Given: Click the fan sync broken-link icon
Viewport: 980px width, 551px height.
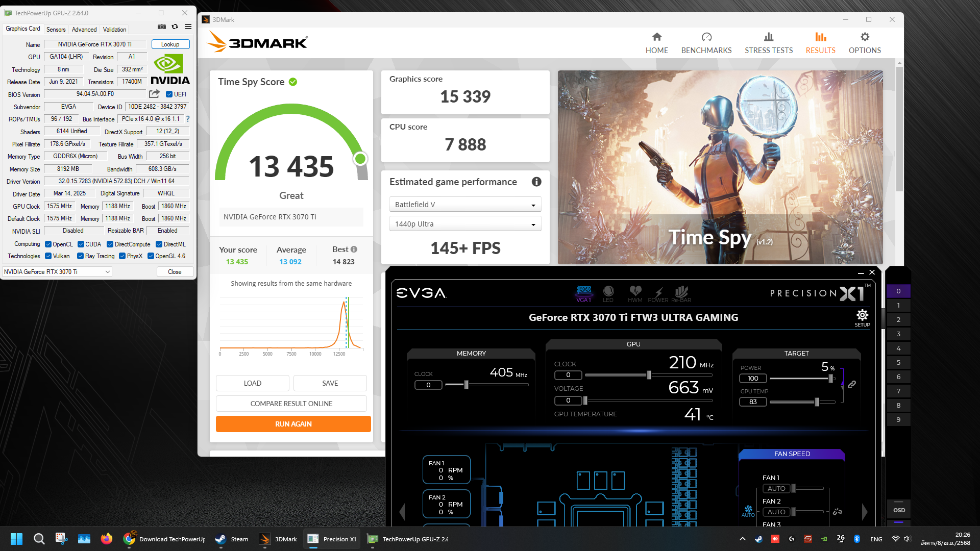Looking at the screenshot, I should [x=838, y=511].
